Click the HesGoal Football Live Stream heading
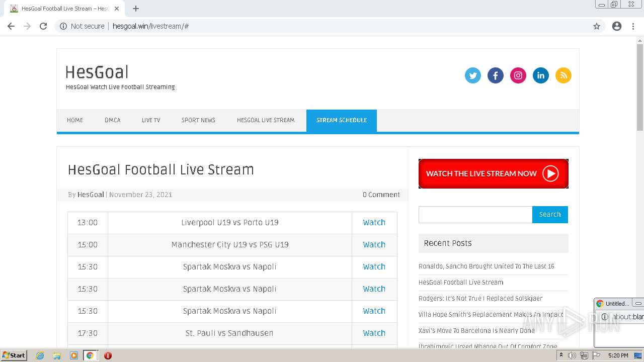 (161, 169)
